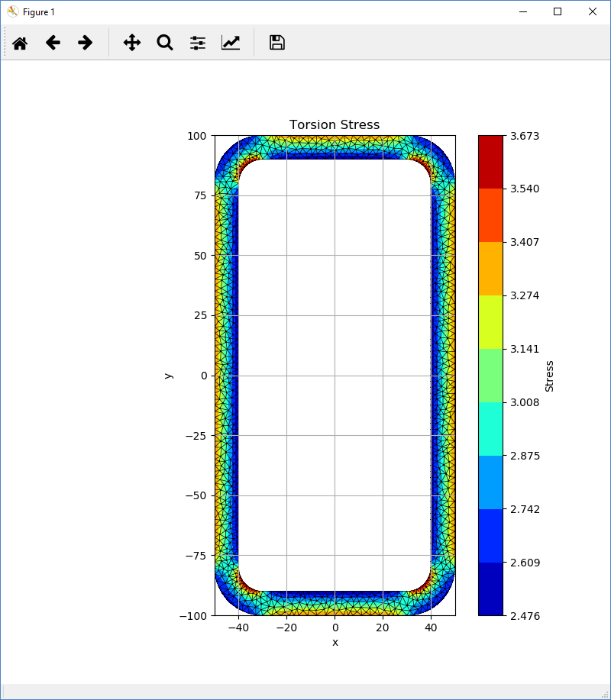Click the Home reset view icon
Screen dimensions: 611x700
coord(20,43)
